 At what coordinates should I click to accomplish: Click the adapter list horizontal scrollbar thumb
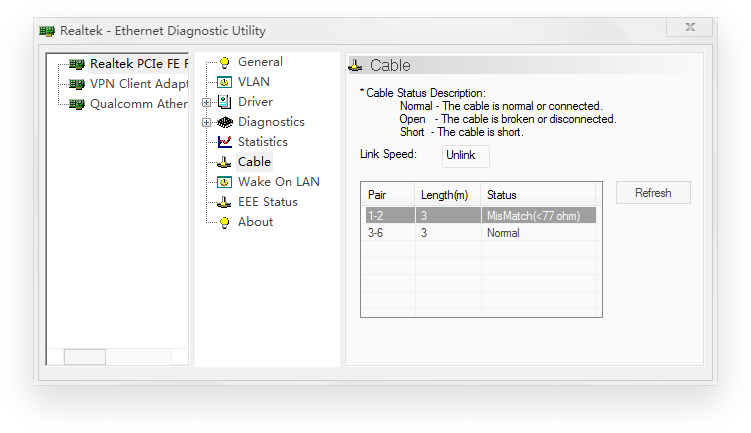pos(85,357)
